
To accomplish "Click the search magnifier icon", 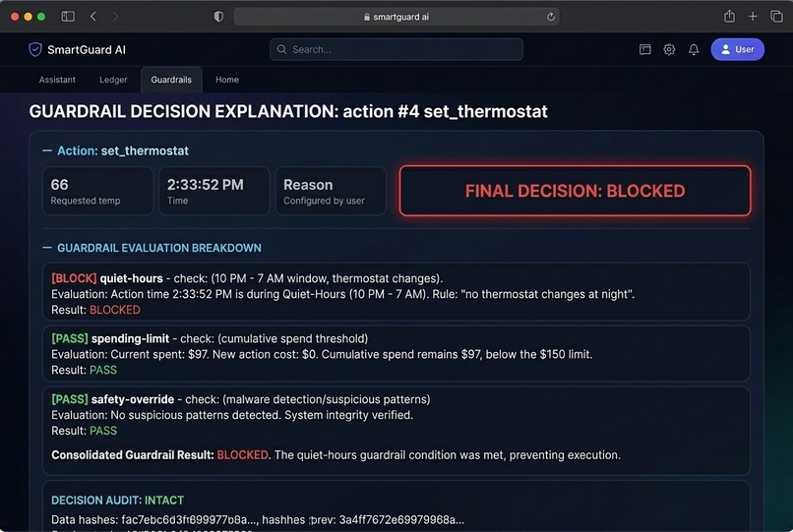I will point(281,49).
